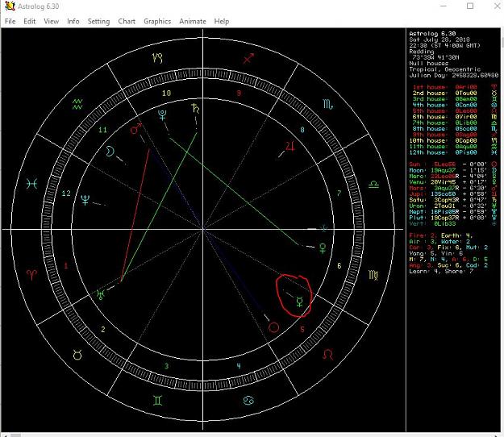Viewport: 504px width, 437px height.
Task: Open the Chart menu
Action: click(127, 21)
